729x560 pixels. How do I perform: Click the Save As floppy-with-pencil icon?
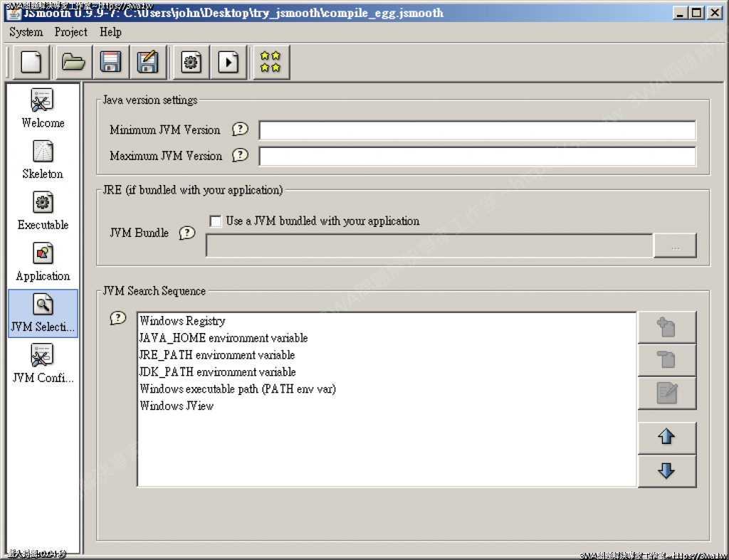pos(148,63)
